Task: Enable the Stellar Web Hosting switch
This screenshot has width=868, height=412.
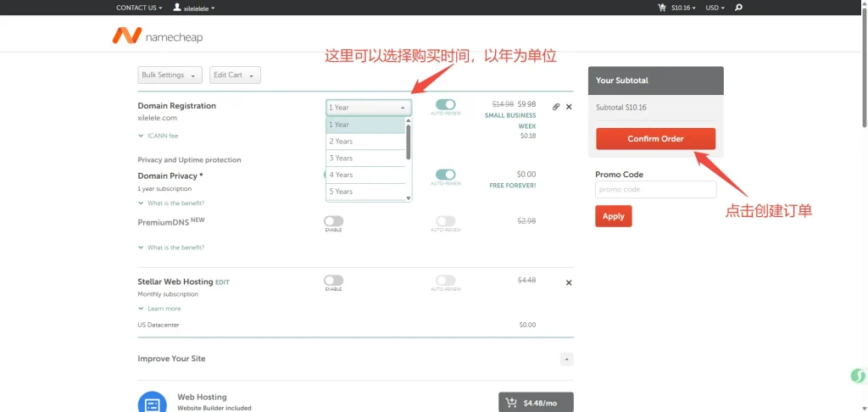Action: [x=333, y=281]
